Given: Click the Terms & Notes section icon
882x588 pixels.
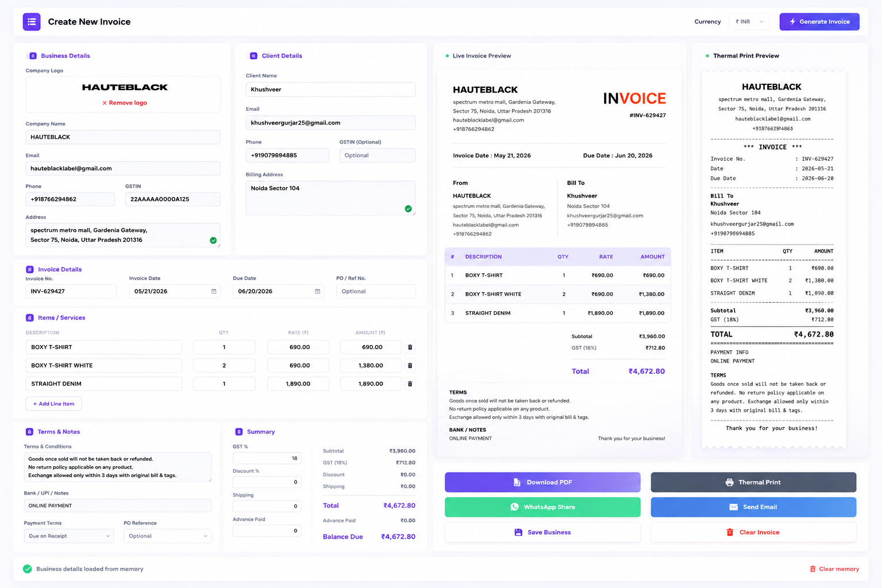Looking at the screenshot, I should 29,432.
